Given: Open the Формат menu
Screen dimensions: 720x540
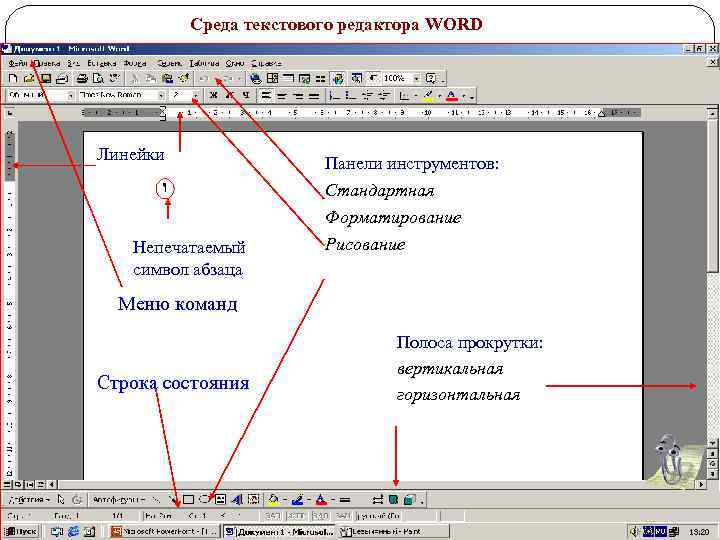Looking at the screenshot, I should click(x=135, y=63).
